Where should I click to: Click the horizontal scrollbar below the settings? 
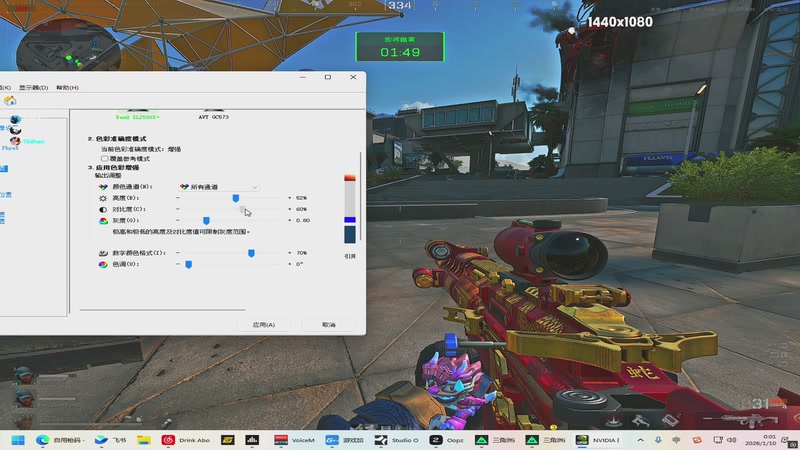coord(162,310)
